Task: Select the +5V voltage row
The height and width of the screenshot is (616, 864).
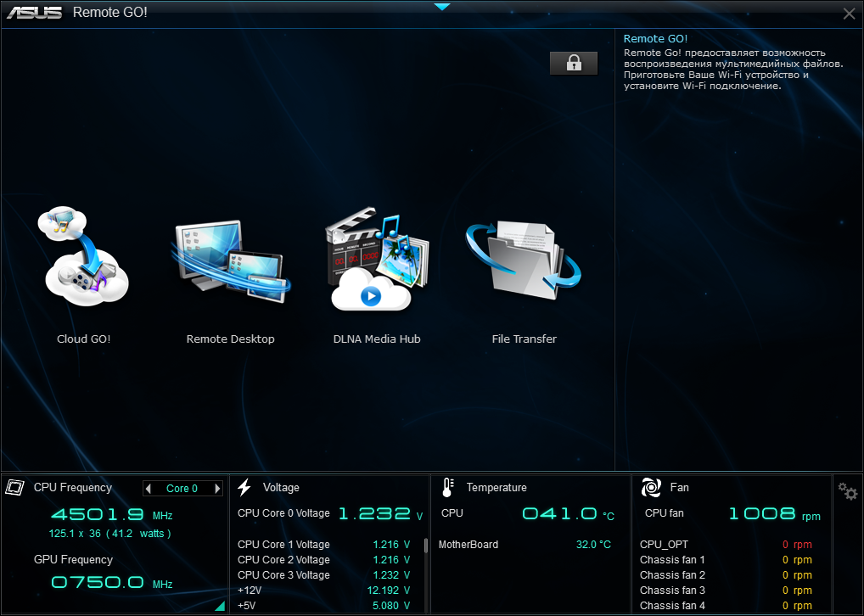Action: point(324,606)
